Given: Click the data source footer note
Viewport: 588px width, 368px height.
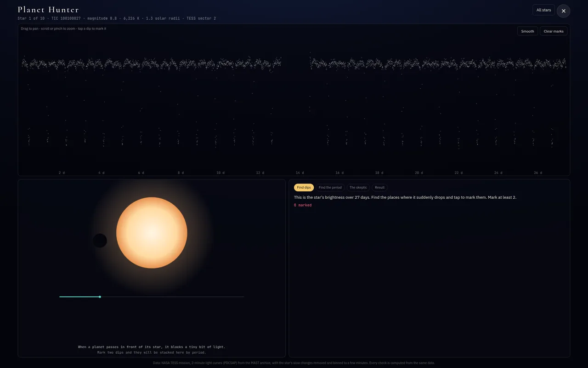Looking at the screenshot, I should (x=294, y=363).
